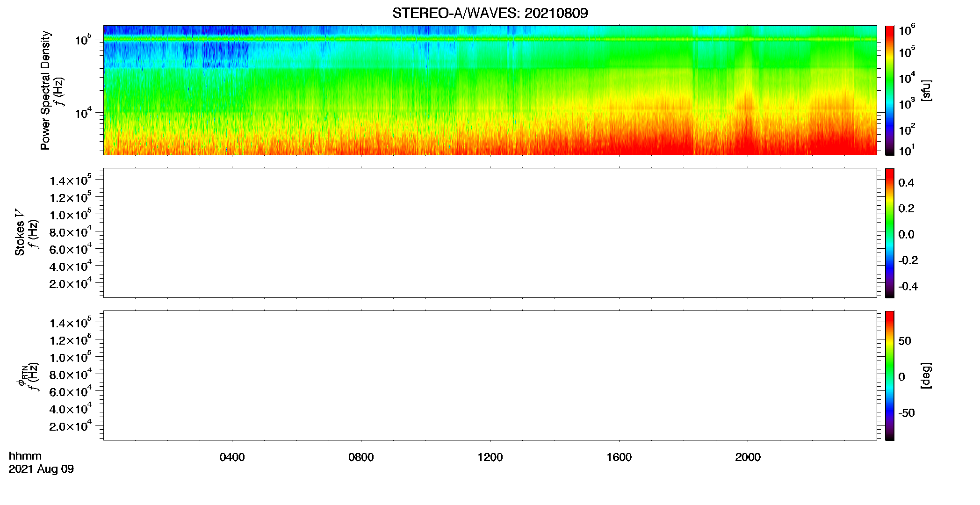Click the 10^5 tick on spectrogram frequency axis
The width and height of the screenshot is (980, 505).
pos(83,39)
